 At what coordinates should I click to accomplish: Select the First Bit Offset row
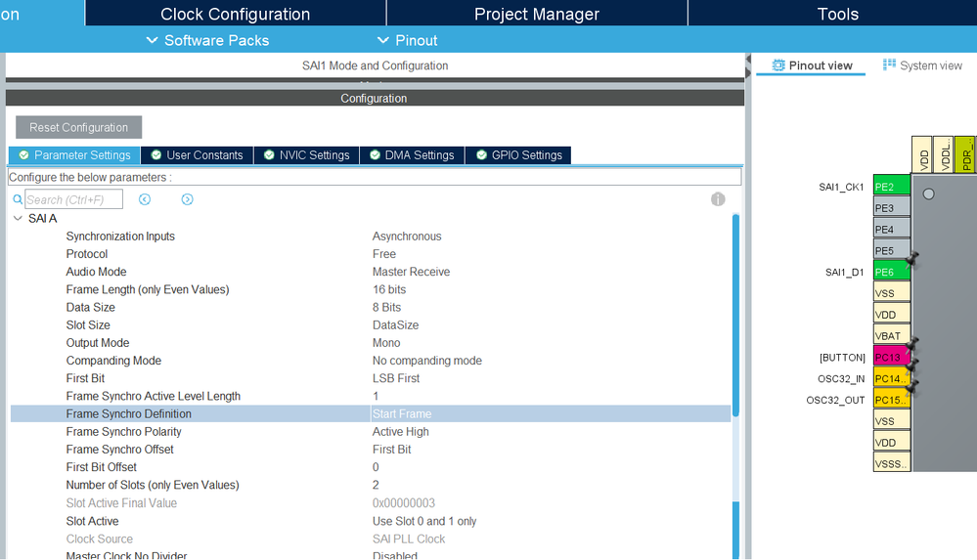[371, 467]
